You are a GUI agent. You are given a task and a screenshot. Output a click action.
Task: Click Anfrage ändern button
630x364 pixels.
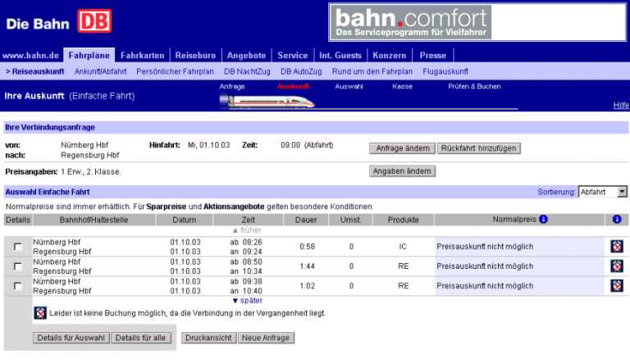tap(402, 148)
